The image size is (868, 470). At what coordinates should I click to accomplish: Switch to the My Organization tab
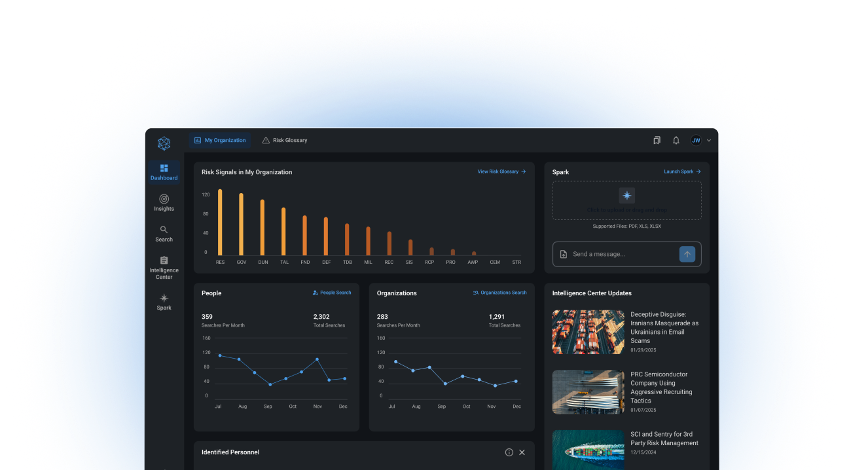point(220,140)
